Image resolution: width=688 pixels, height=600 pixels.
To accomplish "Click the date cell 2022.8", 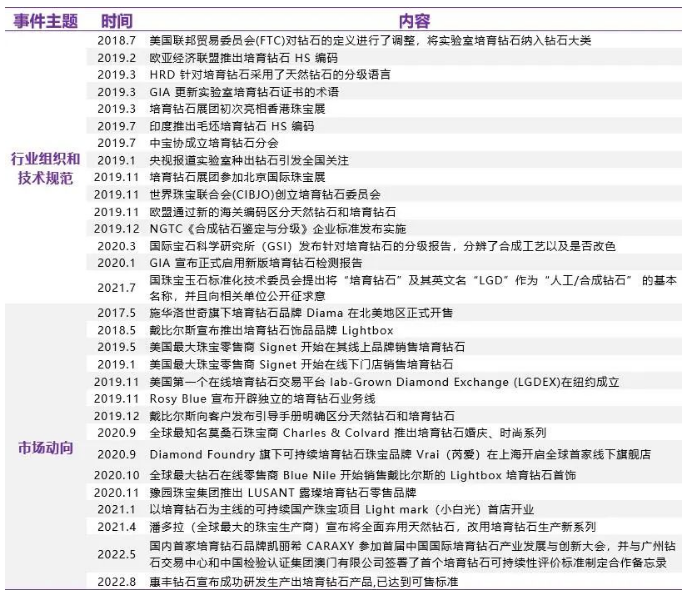I will pos(117,582).
